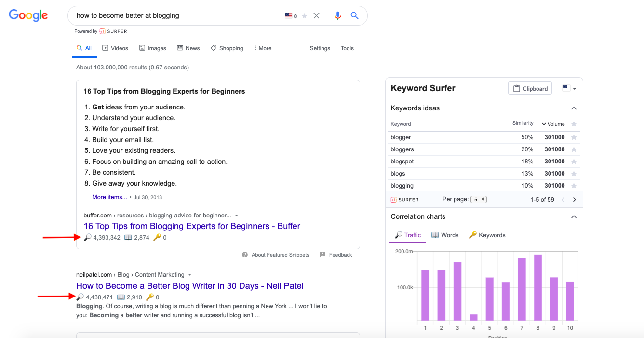Click the blue search magnifier icon

tap(355, 15)
